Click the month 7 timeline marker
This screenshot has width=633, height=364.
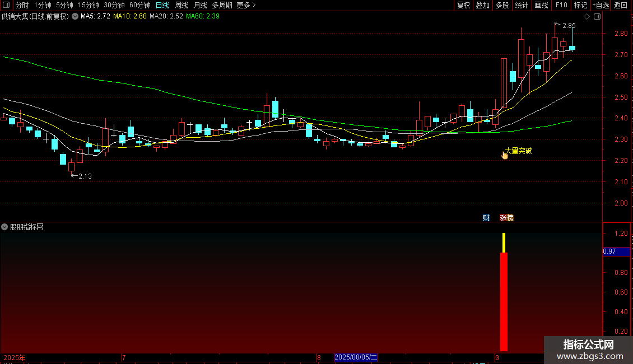coord(124,357)
